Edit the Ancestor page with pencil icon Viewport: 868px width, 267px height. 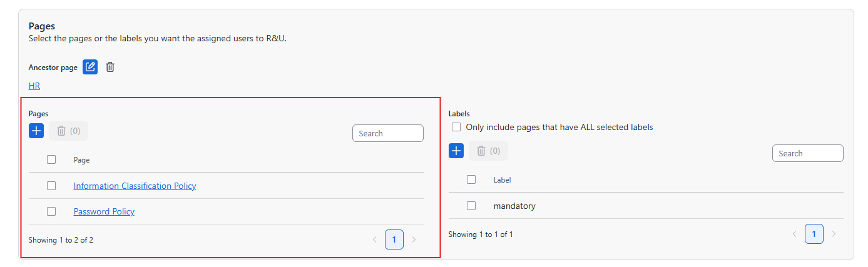coord(90,67)
